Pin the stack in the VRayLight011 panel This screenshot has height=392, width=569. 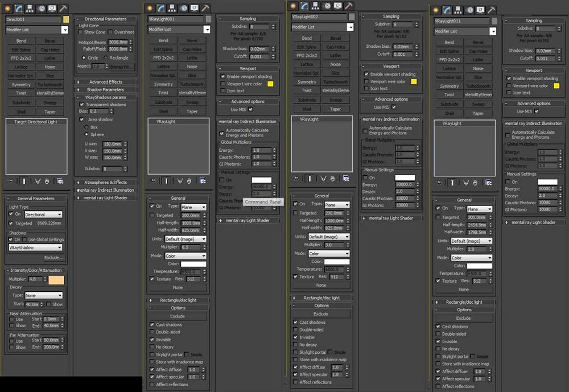(x=439, y=183)
